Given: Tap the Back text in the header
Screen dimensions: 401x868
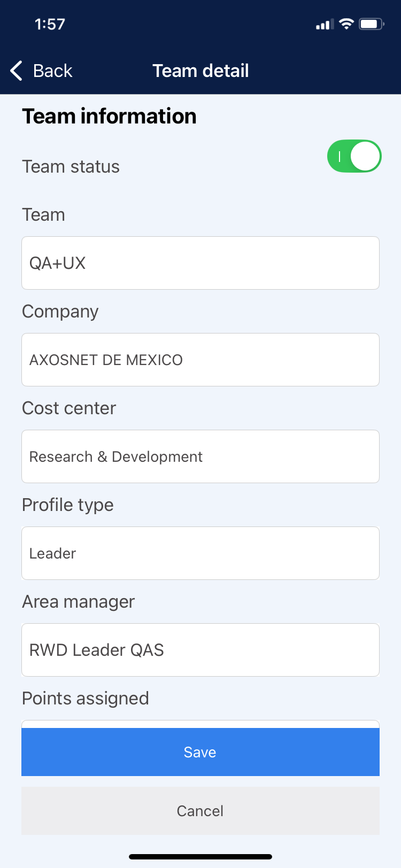Looking at the screenshot, I should 52,71.
